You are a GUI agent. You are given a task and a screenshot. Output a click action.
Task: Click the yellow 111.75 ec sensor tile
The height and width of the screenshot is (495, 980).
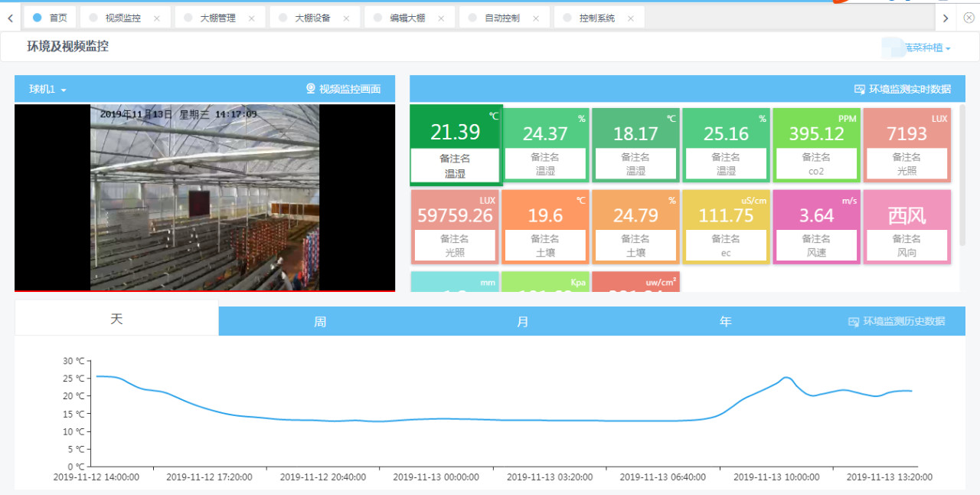(x=726, y=226)
